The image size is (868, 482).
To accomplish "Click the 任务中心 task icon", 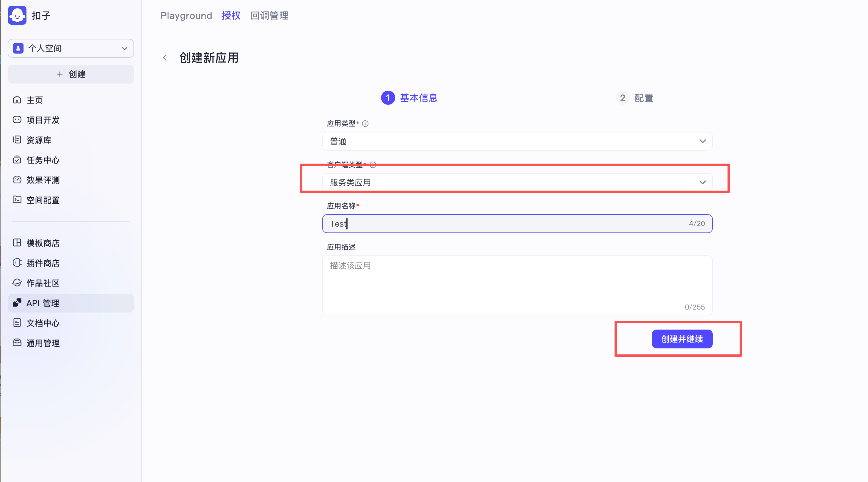I will click(x=17, y=160).
